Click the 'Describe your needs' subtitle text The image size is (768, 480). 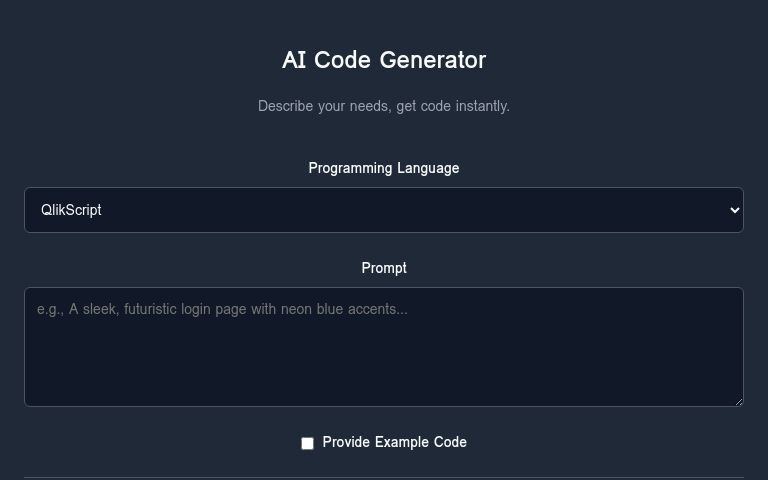click(384, 106)
